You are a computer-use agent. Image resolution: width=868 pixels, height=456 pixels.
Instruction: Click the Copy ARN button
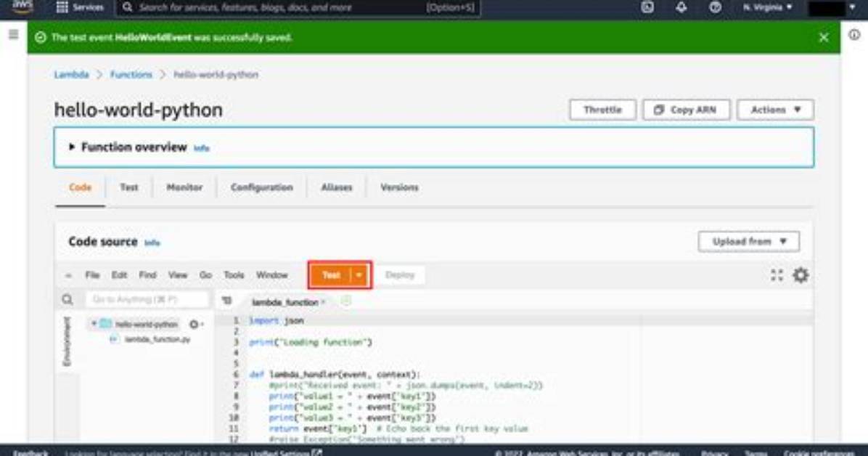(687, 110)
